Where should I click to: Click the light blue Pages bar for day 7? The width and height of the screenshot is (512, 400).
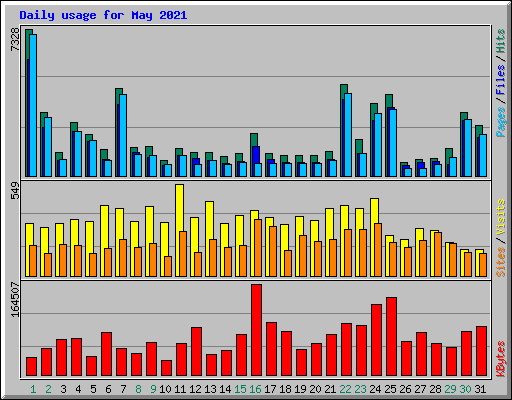pos(123,135)
